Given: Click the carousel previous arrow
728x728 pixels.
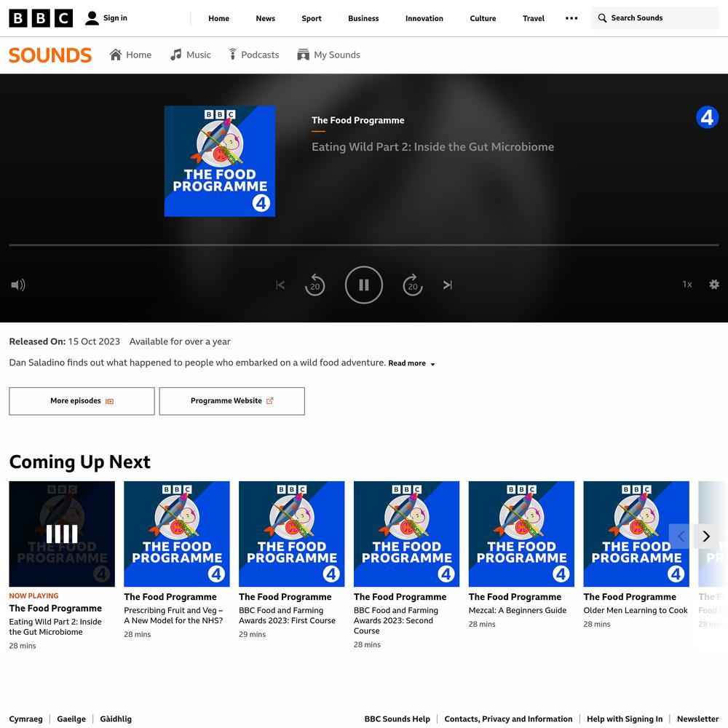Looking at the screenshot, I should [681, 537].
